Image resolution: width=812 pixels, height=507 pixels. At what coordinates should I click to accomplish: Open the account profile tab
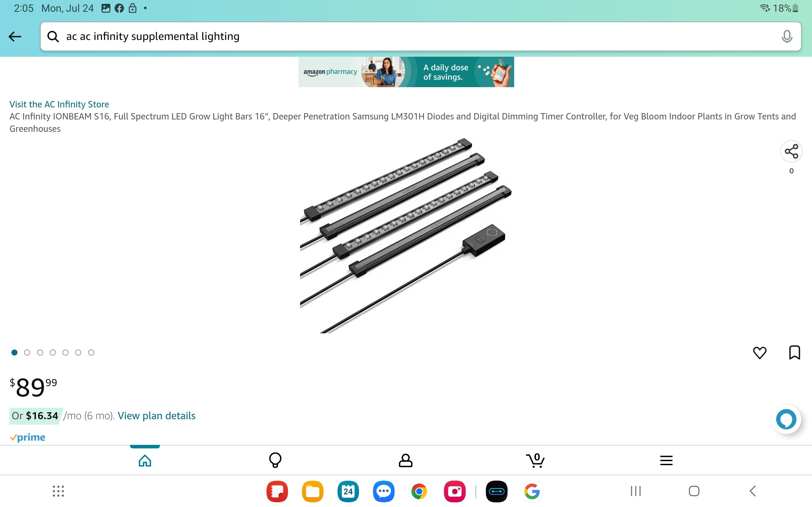click(405, 460)
